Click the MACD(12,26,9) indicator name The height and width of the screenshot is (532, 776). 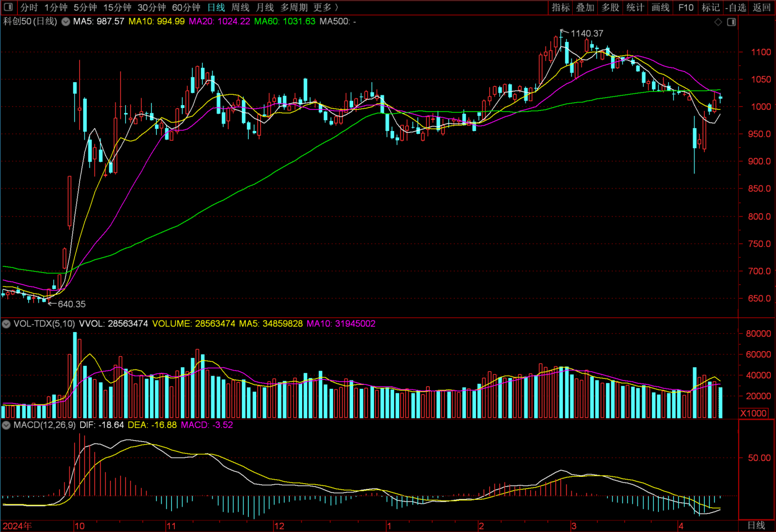[x=44, y=425]
